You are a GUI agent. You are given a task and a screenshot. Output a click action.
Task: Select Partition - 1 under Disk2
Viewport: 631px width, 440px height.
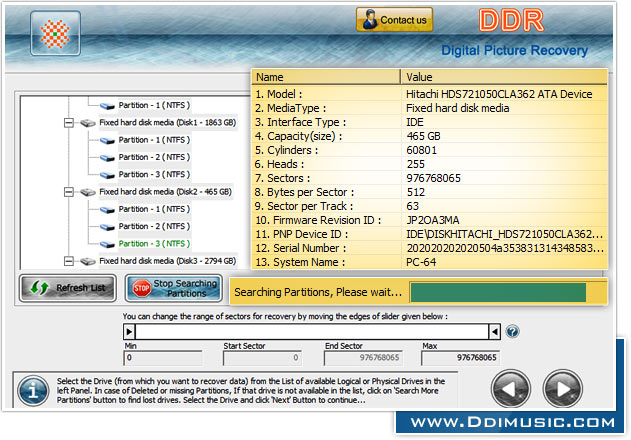[154, 209]
